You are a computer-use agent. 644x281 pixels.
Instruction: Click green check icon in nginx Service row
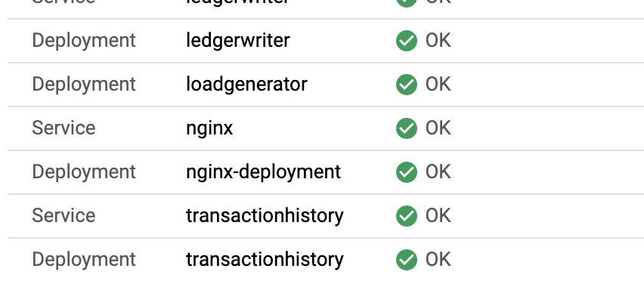click(x=406, y=128)
